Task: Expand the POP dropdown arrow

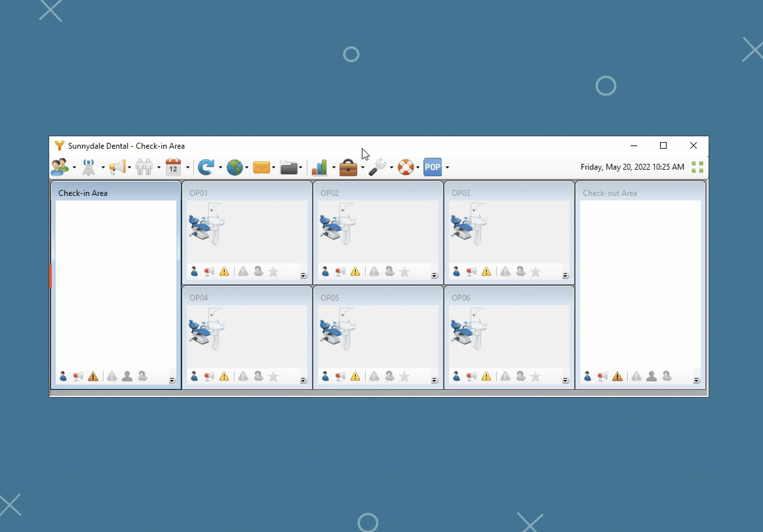Action: pos(447,168)
